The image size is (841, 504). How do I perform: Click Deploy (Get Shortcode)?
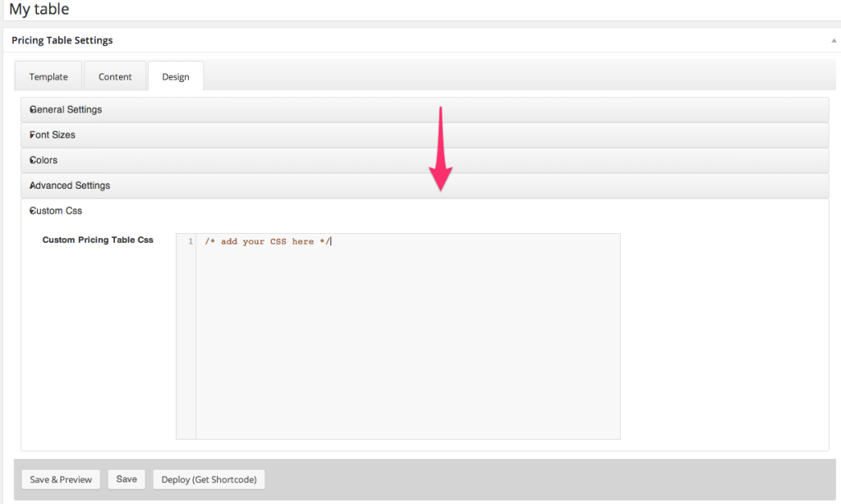tap(209, 479)
